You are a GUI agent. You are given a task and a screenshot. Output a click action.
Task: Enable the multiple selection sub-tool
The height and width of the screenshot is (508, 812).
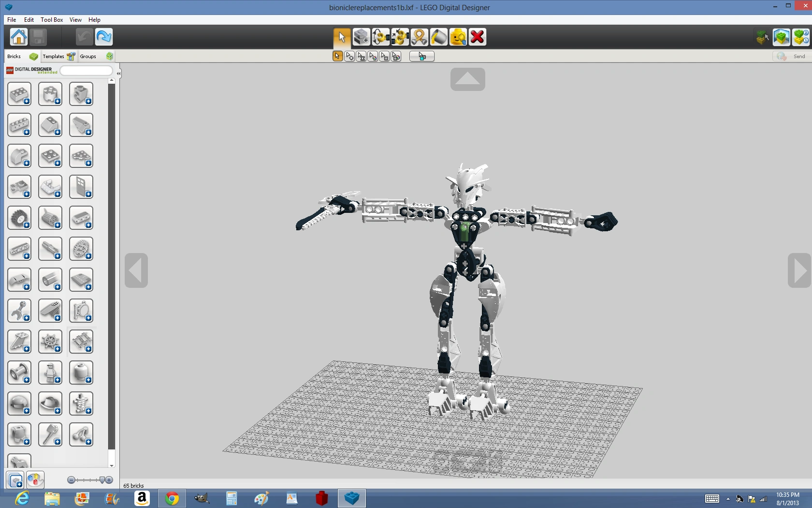349,57
